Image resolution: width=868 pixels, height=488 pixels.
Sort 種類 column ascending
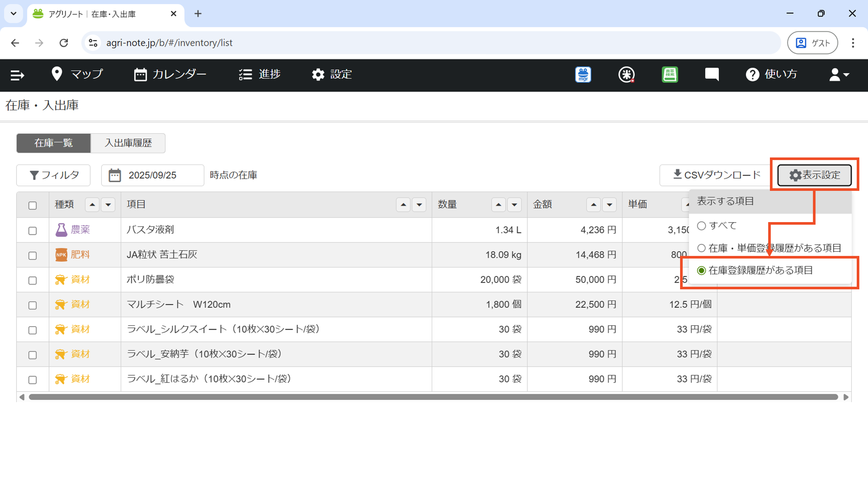coord(92,204)
